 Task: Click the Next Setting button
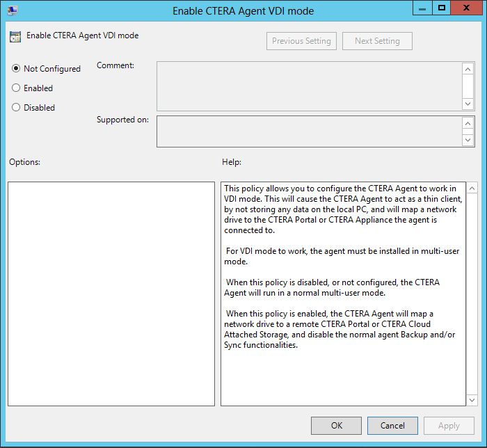(x=377, y=41)
